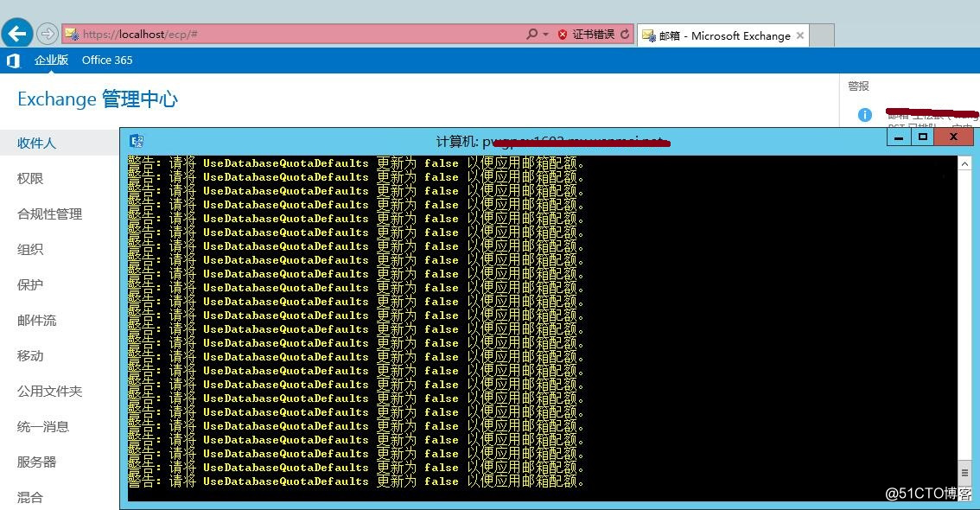Viewport: 980px width, 510px height.
Task: Click the refresh icon in address bar
Action: [624, 34]
